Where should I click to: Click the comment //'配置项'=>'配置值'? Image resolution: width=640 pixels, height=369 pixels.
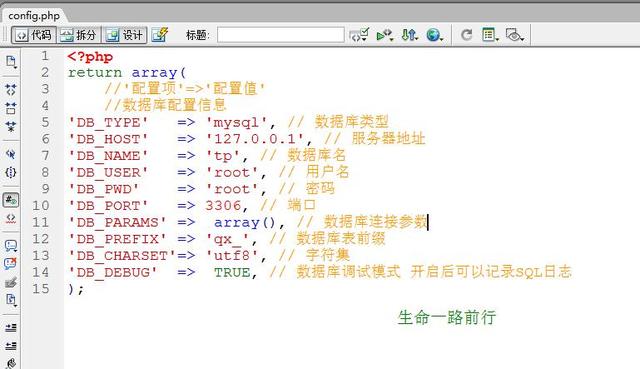click(185, 89)
